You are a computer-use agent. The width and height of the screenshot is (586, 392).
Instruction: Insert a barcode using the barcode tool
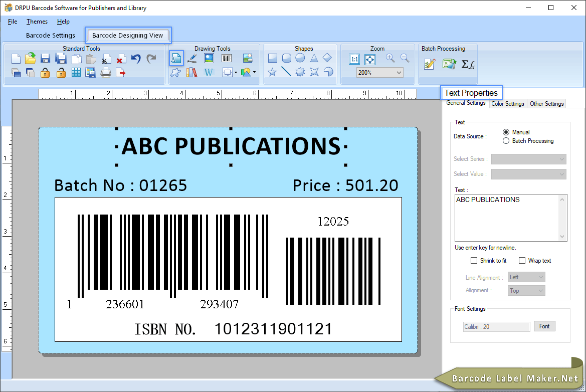pos(227,58)
